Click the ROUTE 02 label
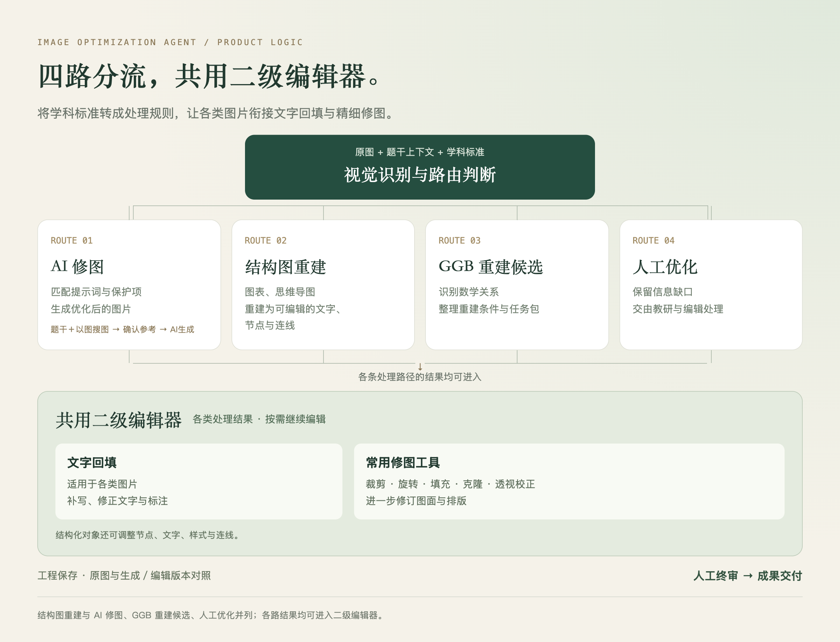Image resolution: width=840 pixels, height=642 pixels. tap(266, 240)
